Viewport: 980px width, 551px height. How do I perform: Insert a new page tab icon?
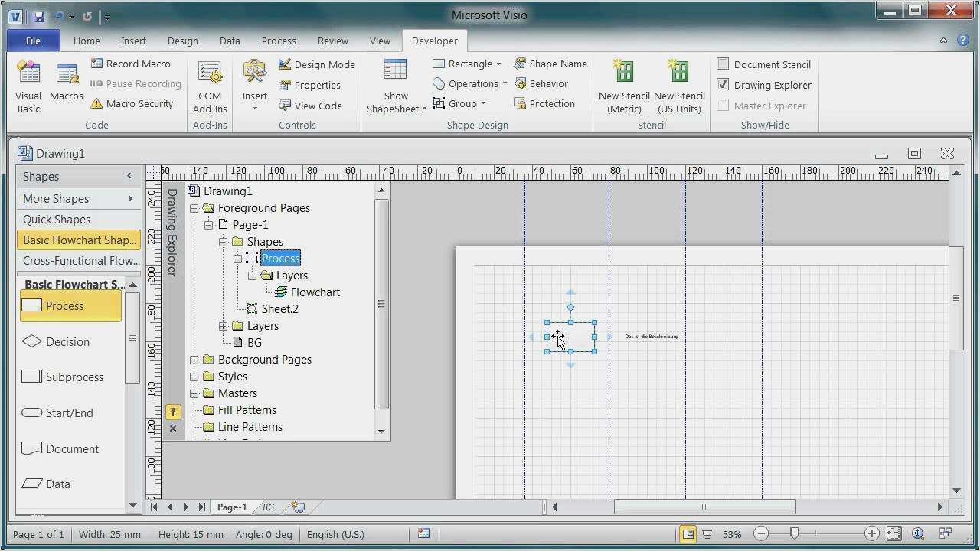point(299,507)
